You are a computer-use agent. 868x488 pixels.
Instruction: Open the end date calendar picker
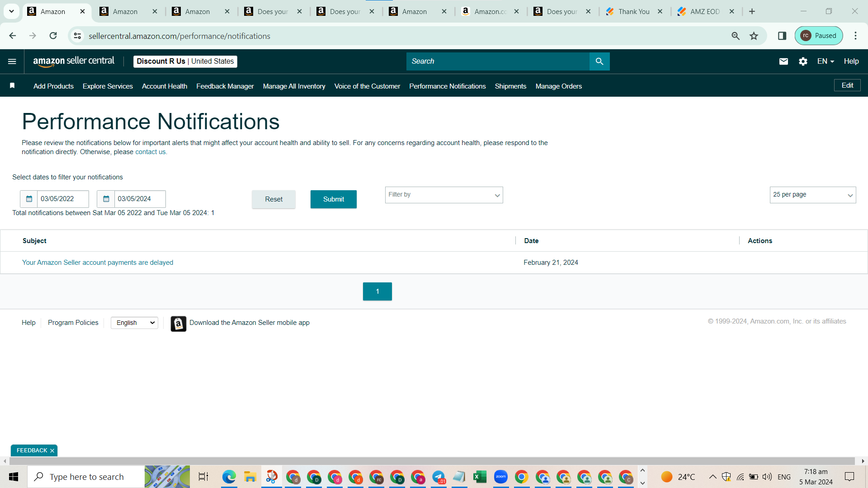point(106,199)
